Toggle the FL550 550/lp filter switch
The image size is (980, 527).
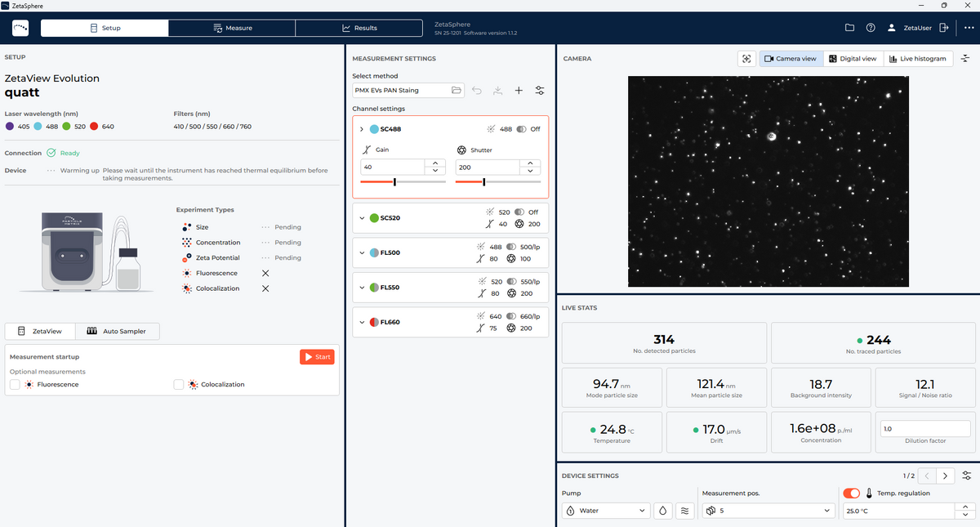point(512,281)
